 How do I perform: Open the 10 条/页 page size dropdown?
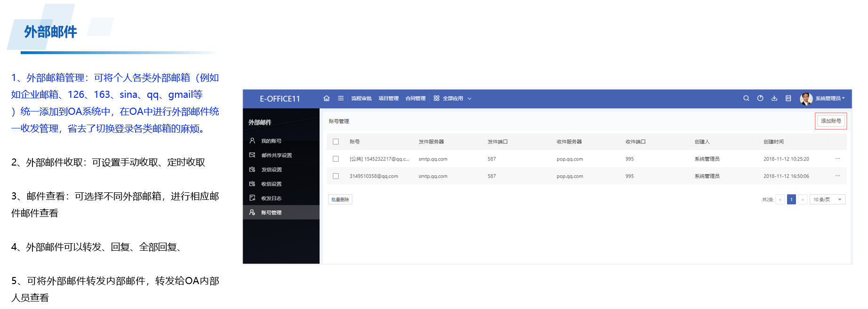(x=828, y=199)
